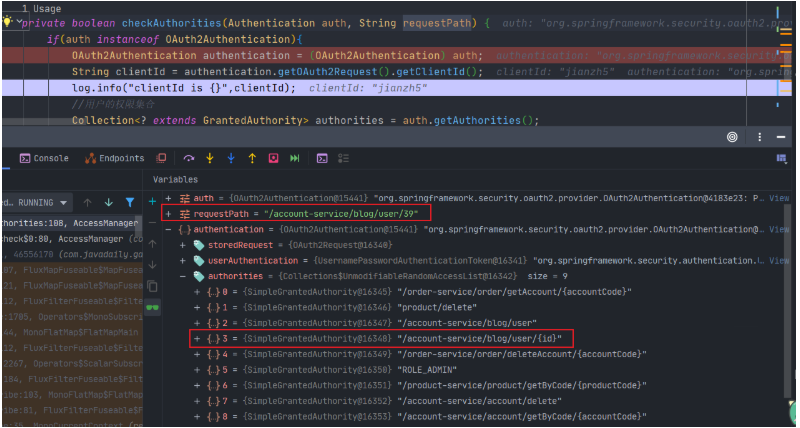This screenshot has height=428, width=800.
Task: Select the 'product/delete' authority row
Action: (336, 308)
